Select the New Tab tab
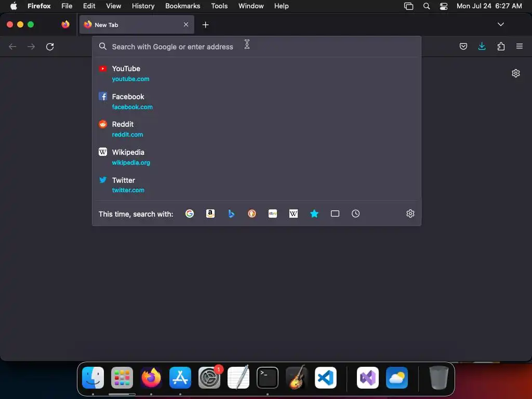Viewport: 532px width, 399px height. (x=137, y=24)
